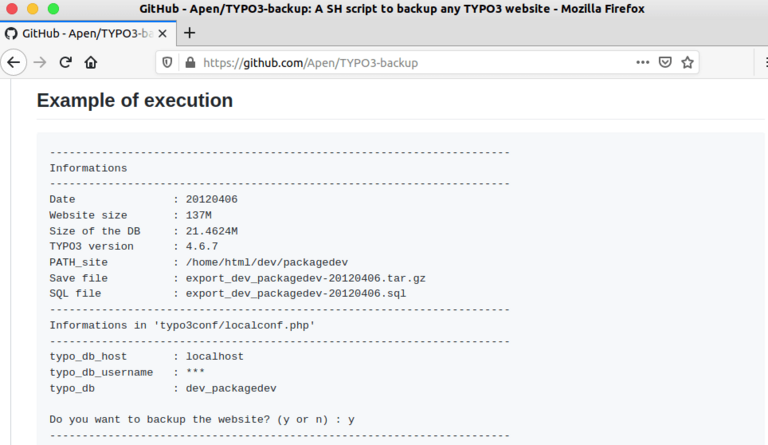The width and height of the screenshot is (768, 445).
Task: Close the Firefox window
Action: 12,9
